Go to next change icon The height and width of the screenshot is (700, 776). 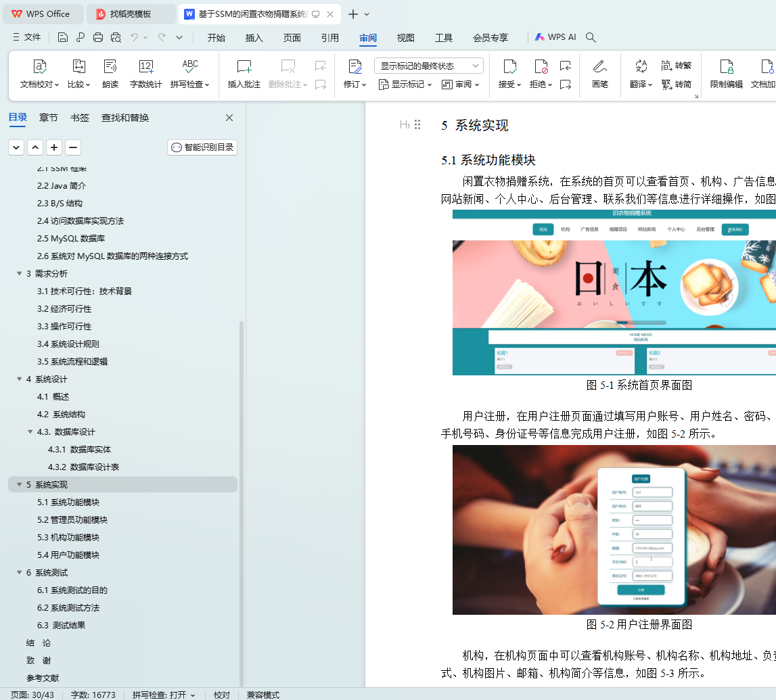click(565, 85)
